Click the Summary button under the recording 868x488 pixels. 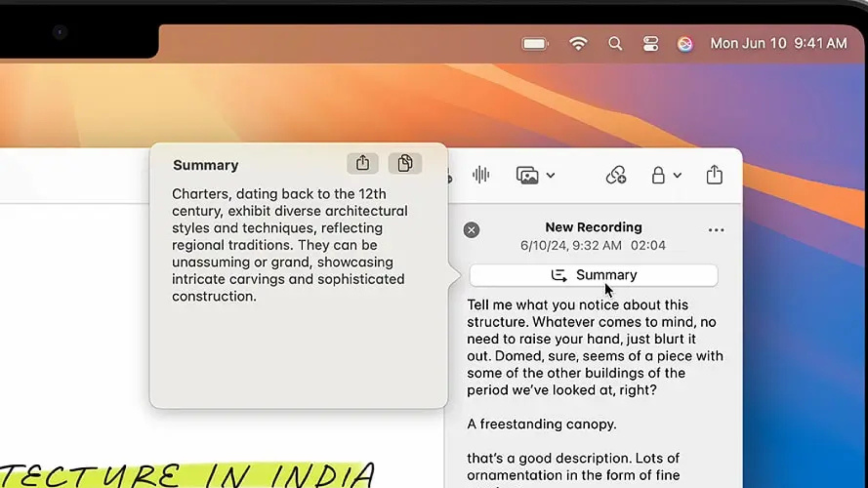[593, 275]
